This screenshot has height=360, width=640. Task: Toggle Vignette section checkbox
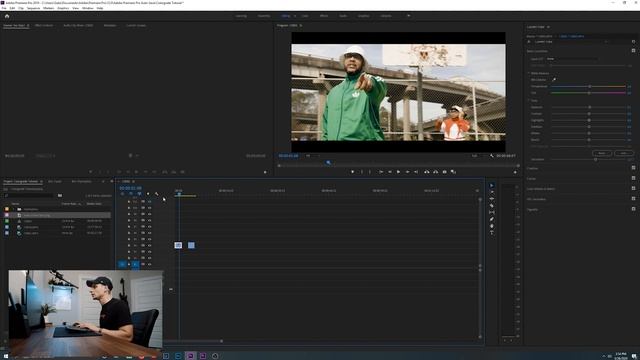633,209
